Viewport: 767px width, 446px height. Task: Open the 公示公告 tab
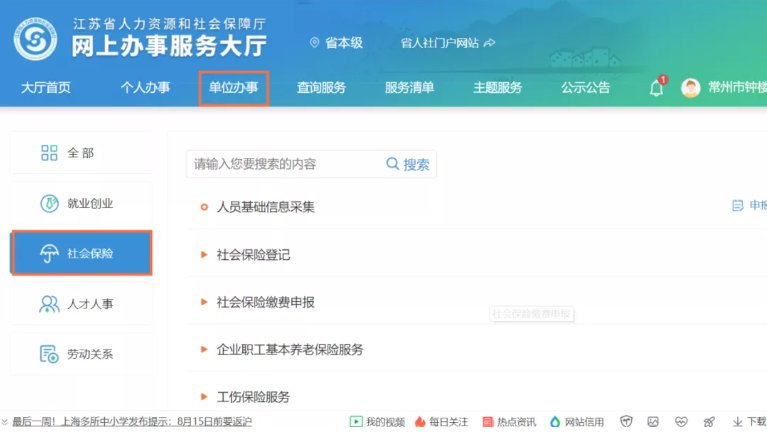tap(586, 88)
